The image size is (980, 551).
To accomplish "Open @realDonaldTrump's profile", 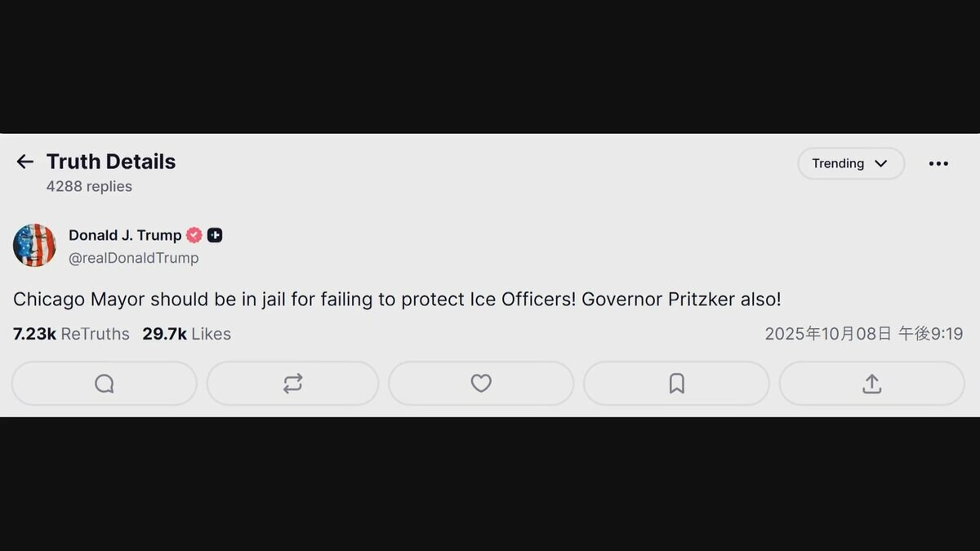I will [x=134, y=258].
